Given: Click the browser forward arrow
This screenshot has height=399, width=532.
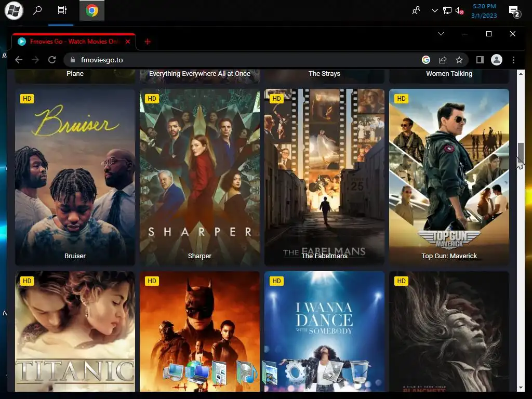Looking at the screenshot, I should tap(35, 60).
